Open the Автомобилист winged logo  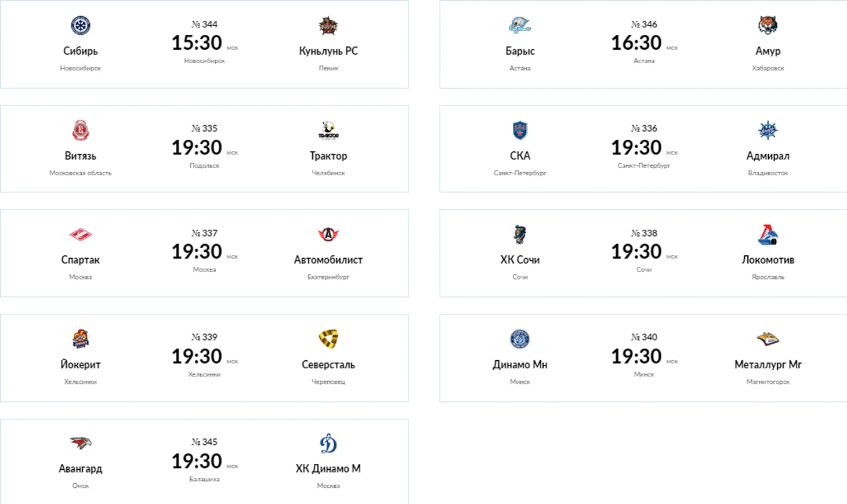click(328, 234)
